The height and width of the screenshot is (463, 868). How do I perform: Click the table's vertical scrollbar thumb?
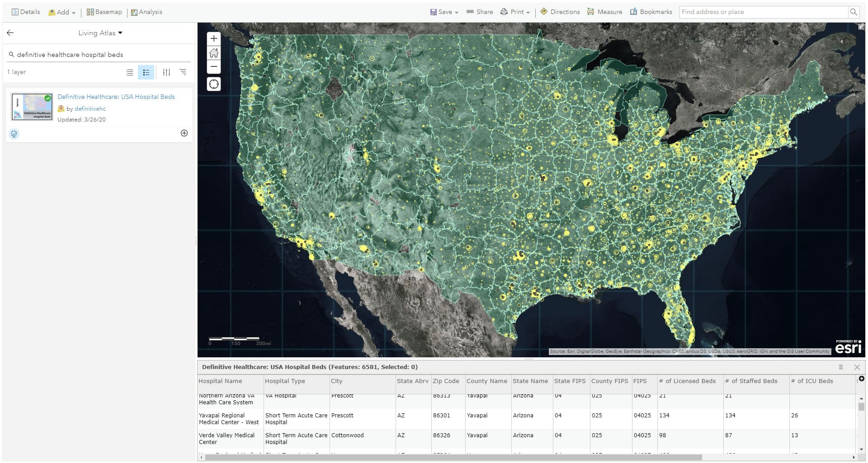pyautogui.click(x=861, y=407)
